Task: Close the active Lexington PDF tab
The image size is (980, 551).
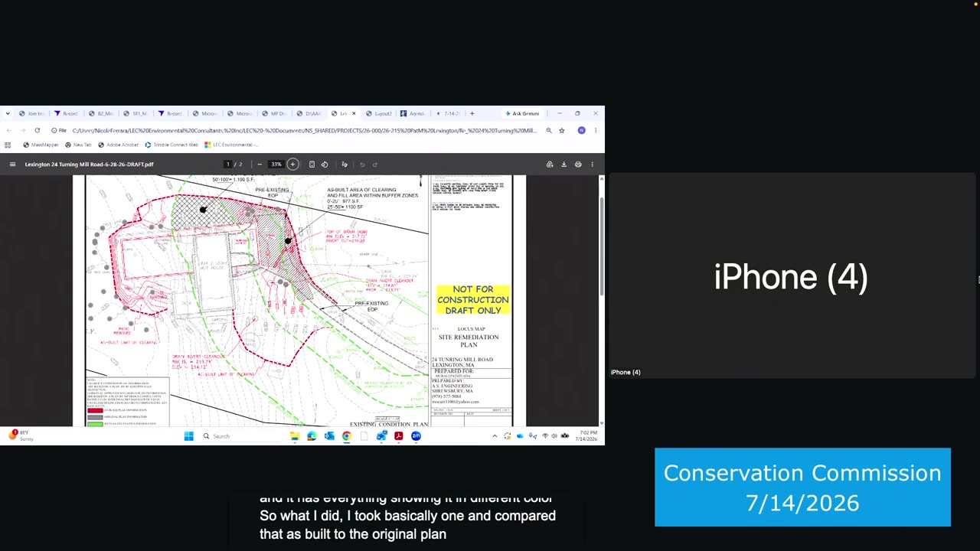Action: click(x=354, y=113)
